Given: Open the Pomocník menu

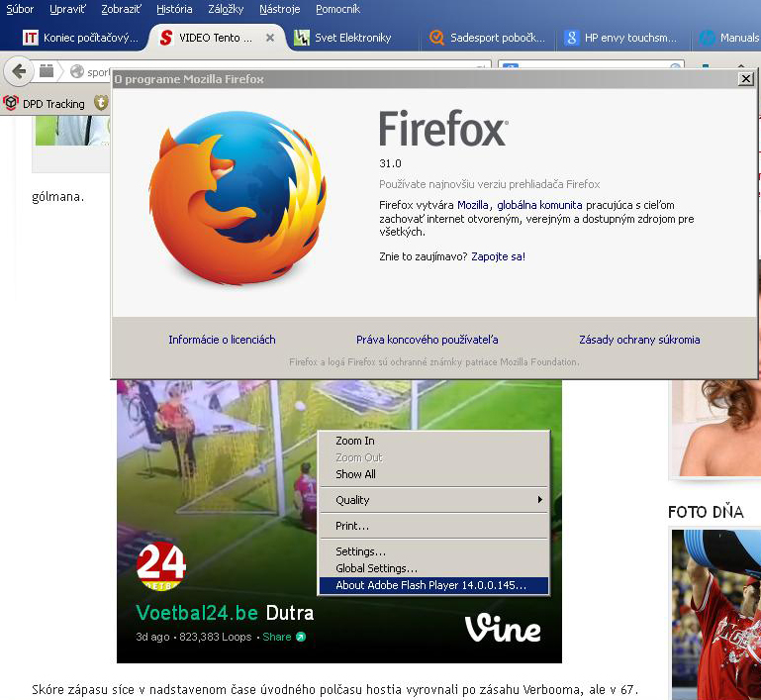Looking at the screenshot, I should point(337,9).
